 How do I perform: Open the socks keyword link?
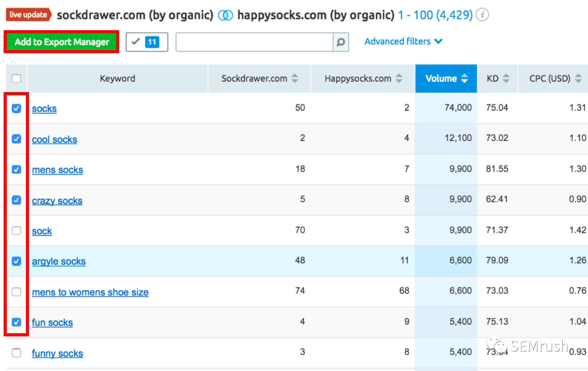[44, 109]
